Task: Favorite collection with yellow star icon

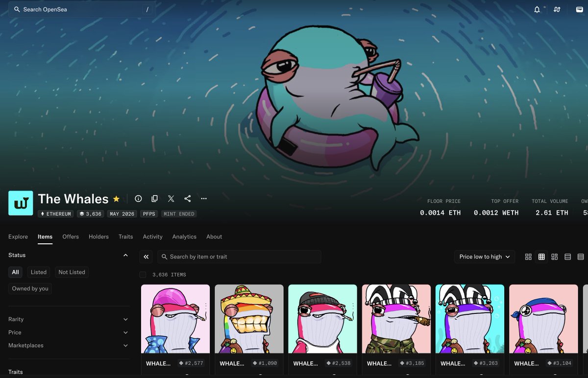Action: point(116,199)
